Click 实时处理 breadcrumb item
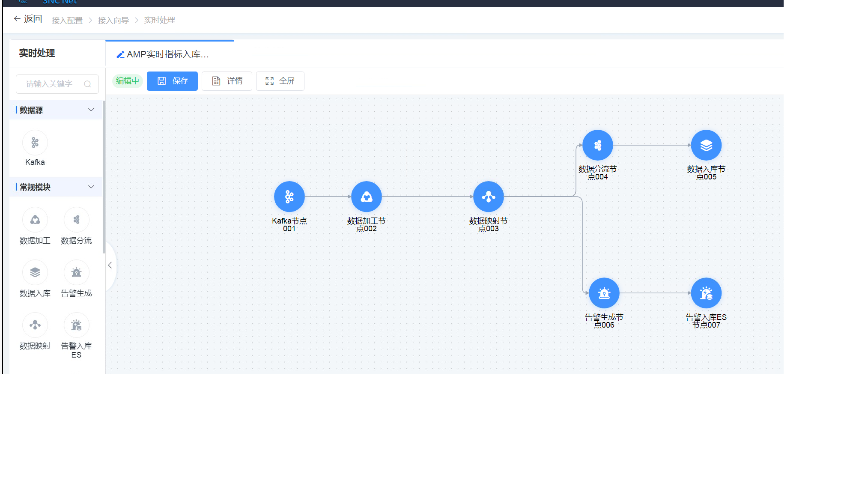Screen dimensions: 853x504 pos(159,20)
